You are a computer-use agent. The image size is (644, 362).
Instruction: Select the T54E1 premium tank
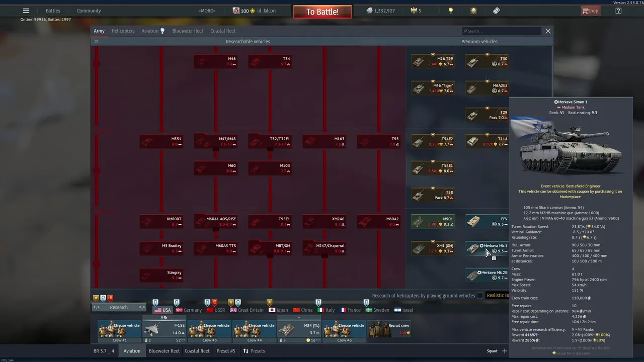pyautogui.click(x=433, y=168)
